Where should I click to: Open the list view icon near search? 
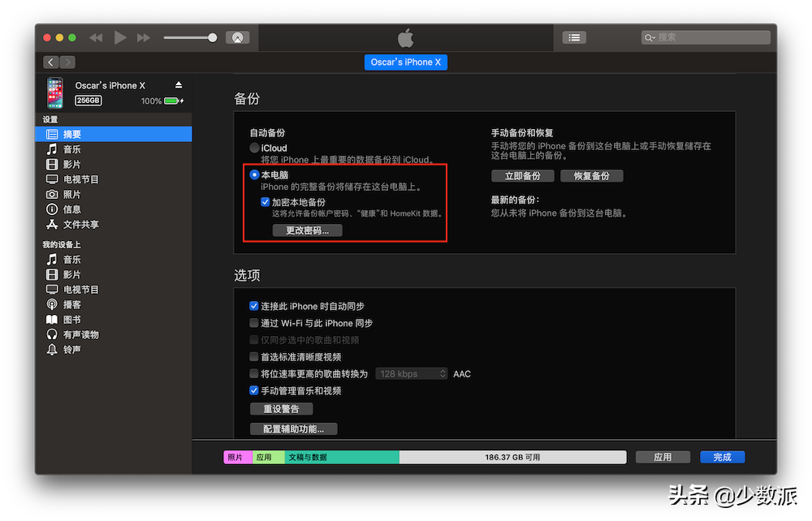coord(574,37)
